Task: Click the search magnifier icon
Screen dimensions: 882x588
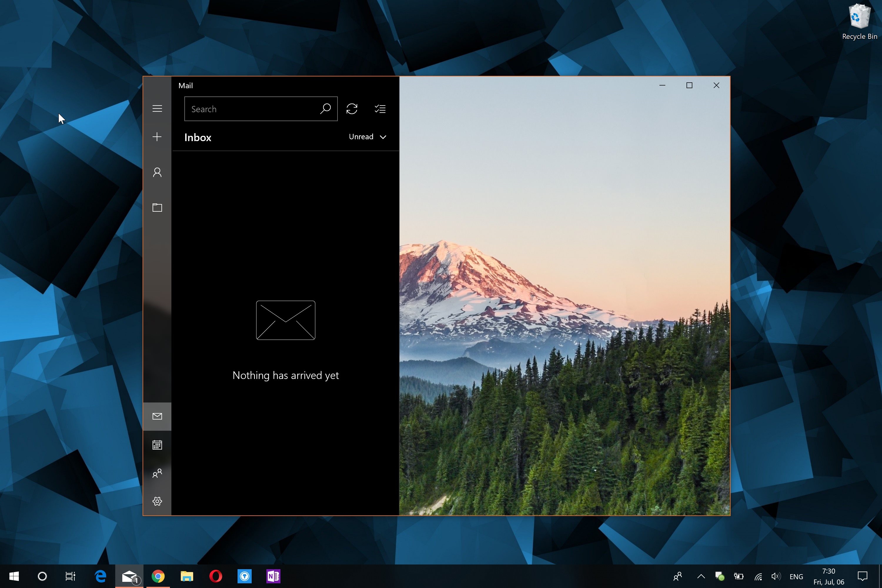Action: pos(325,109)
